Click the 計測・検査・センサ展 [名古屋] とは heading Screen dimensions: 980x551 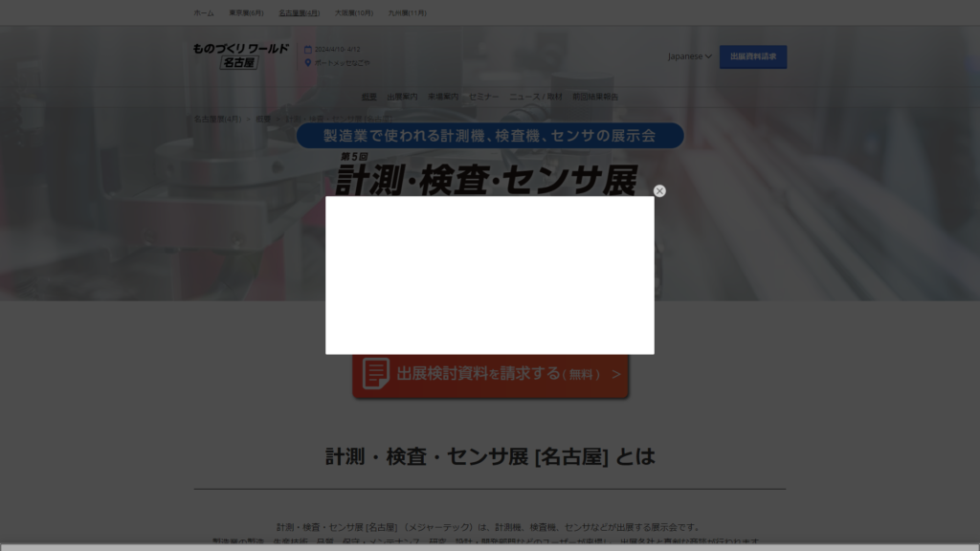[490, 456]
